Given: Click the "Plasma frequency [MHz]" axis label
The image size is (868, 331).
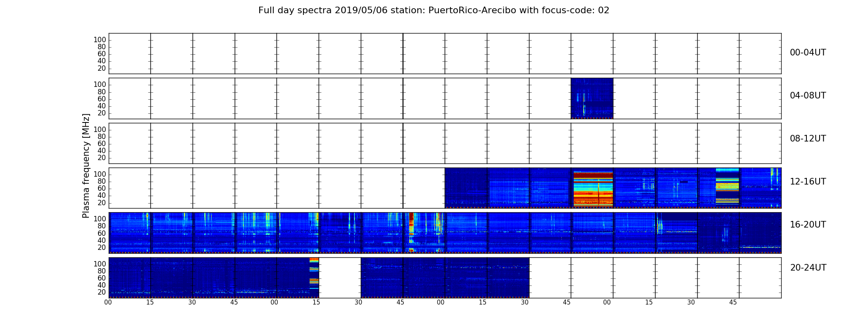Looking at the screenshot, I should [86, 166].
